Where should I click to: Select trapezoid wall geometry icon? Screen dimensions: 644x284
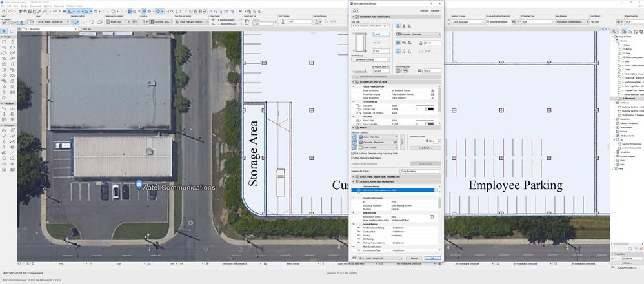tap(404, 43)
